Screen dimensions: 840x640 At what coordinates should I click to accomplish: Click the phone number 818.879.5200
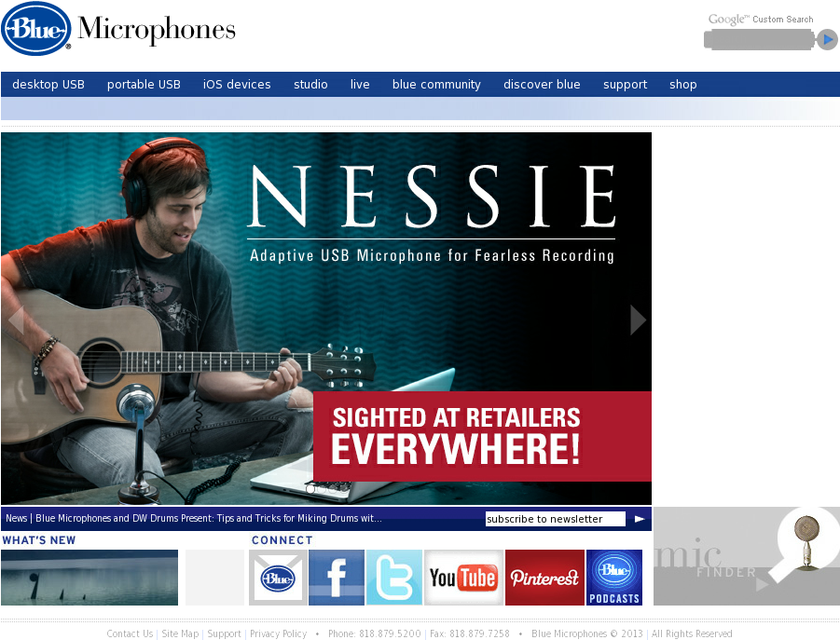(390, 633)
